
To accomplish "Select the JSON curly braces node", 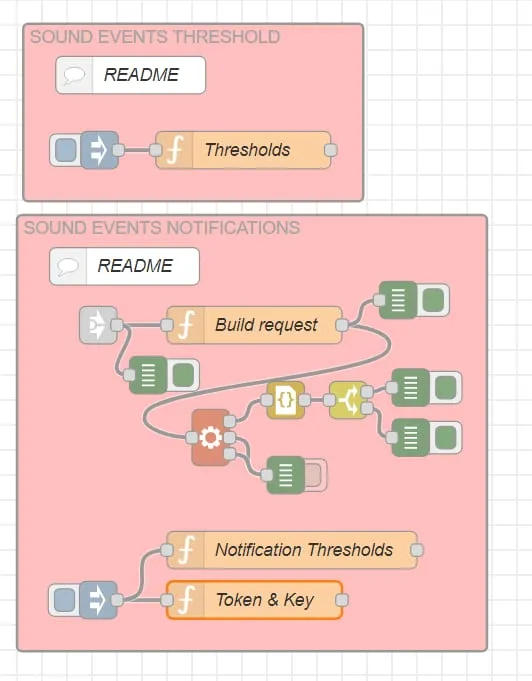I will 285,400.
